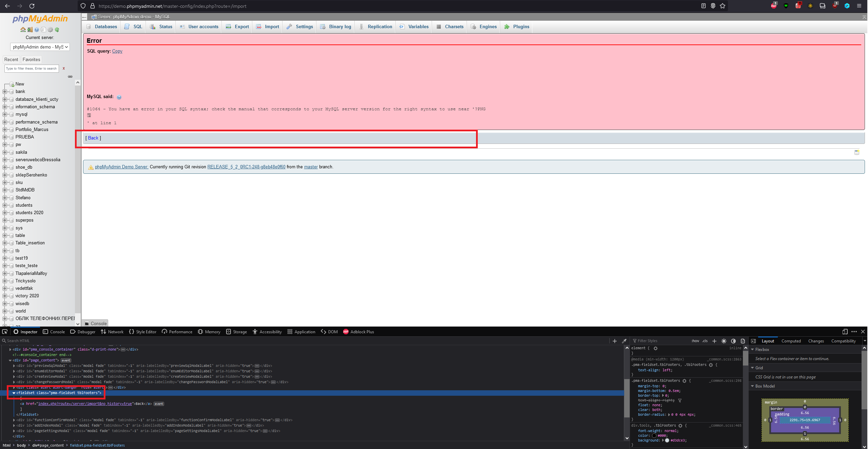Click the log out door icon
Viewport: 868px width, 449px height.
click(29, 30)
